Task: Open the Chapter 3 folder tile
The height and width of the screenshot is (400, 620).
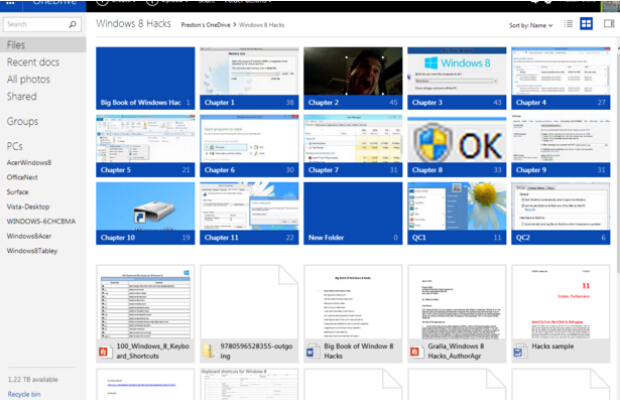Action: pyautogui.click(x=457, y=78)
